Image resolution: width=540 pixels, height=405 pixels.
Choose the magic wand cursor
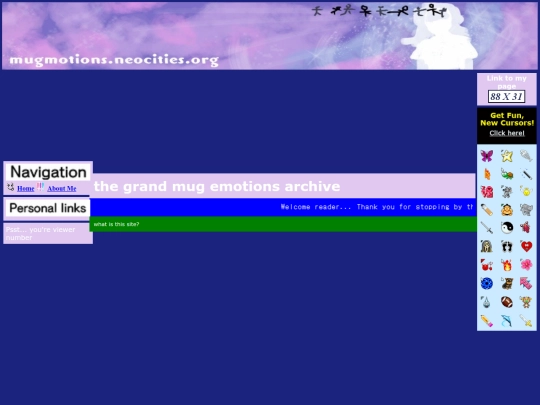tap(526, 174)
